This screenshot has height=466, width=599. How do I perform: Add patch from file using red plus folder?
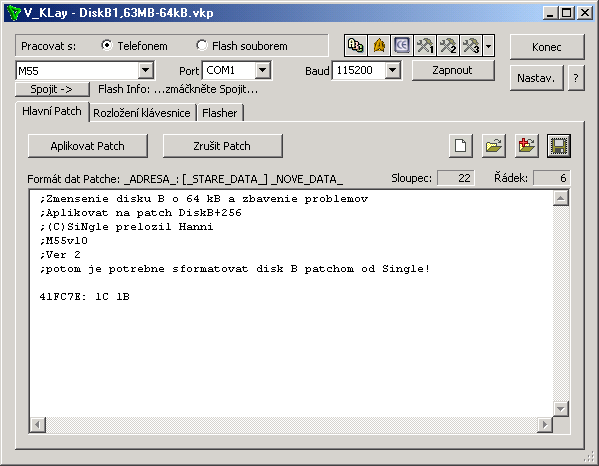click(x=527, y=146)
